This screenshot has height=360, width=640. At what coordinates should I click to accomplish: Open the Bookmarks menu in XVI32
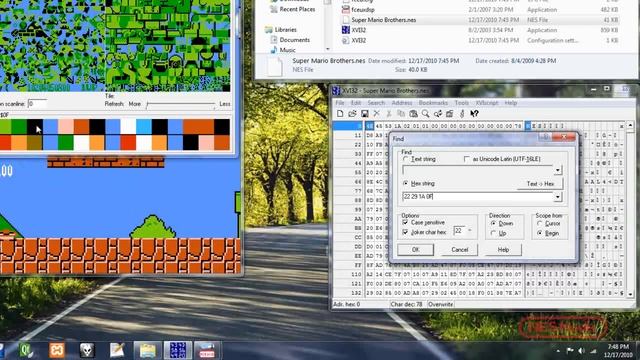[x=433, y=103]
